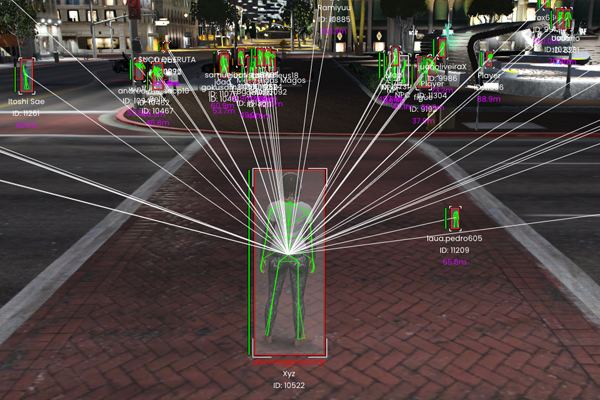Screen dimensions: 600x400
Task: Click the ID: 10885 label under Ramiyuu
Action: pyautogui.click(x=333, y=19)
